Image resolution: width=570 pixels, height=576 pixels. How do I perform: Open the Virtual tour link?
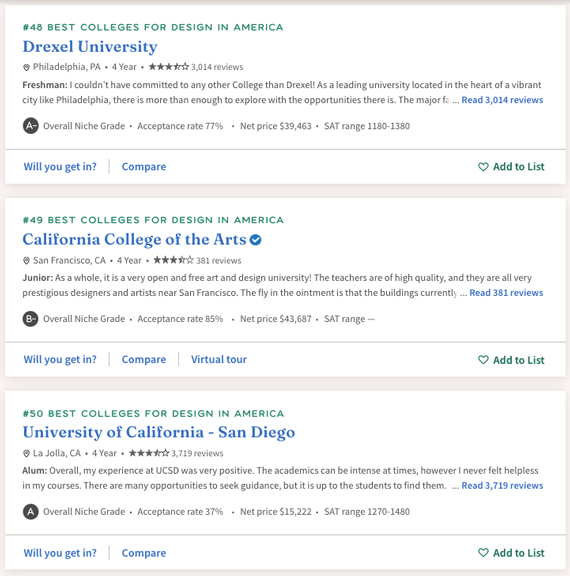pos(219,359)
